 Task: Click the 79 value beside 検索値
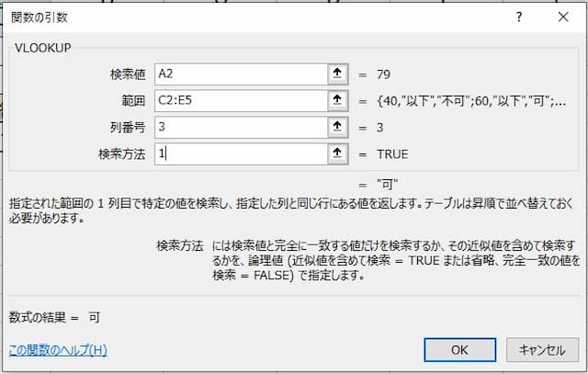[384, 74]
